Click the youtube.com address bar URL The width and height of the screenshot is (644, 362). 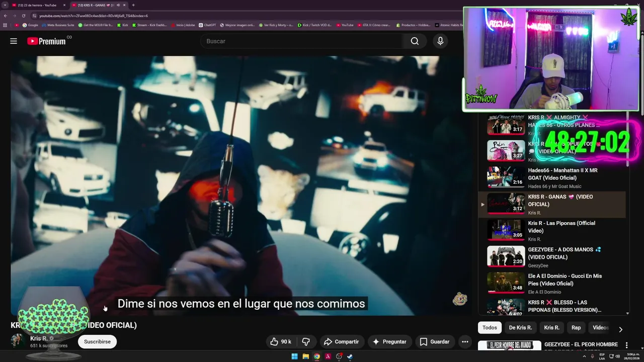[94, 16]
